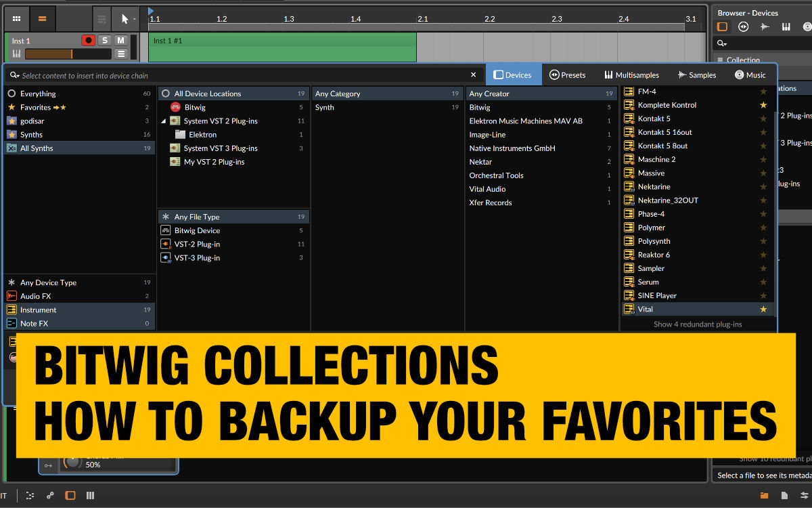Viewport: 812px width, 508px height.
Task: Close the popup browser search
Action: [x=473, y=75]
